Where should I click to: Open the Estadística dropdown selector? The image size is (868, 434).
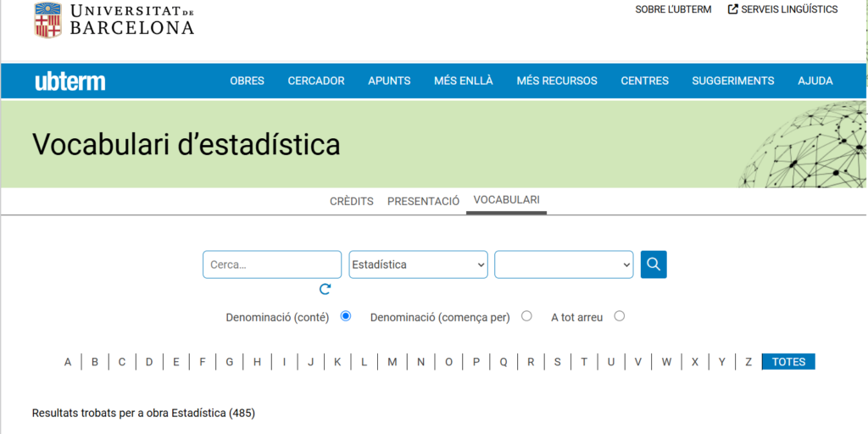[x=418, y=264]
